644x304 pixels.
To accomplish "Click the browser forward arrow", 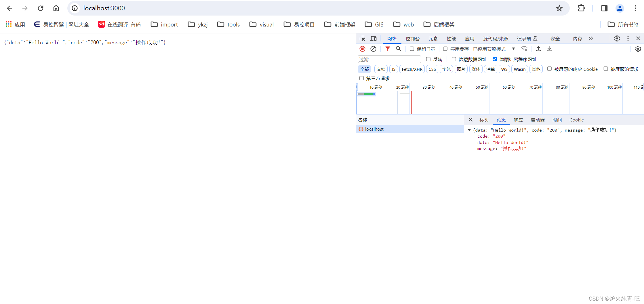I will pos(25,8).
